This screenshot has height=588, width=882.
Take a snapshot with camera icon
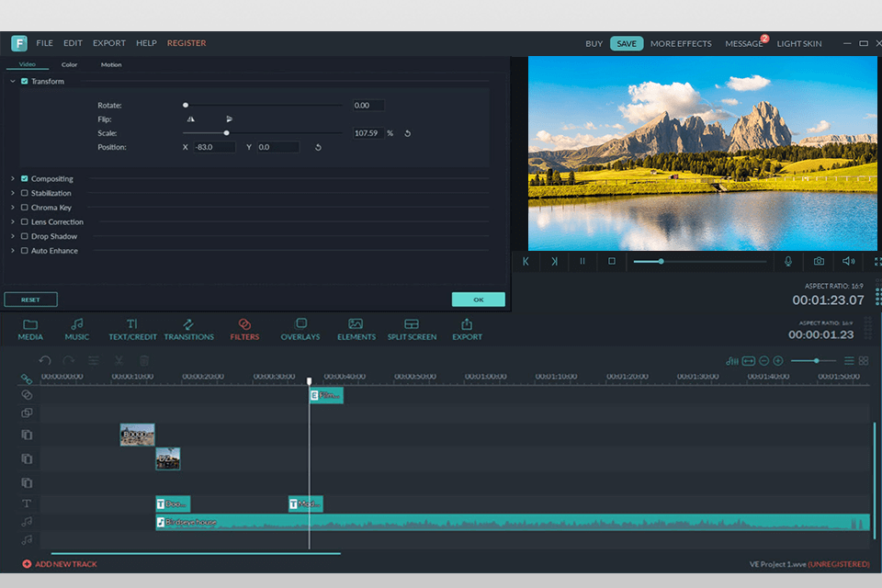point(819,261)
